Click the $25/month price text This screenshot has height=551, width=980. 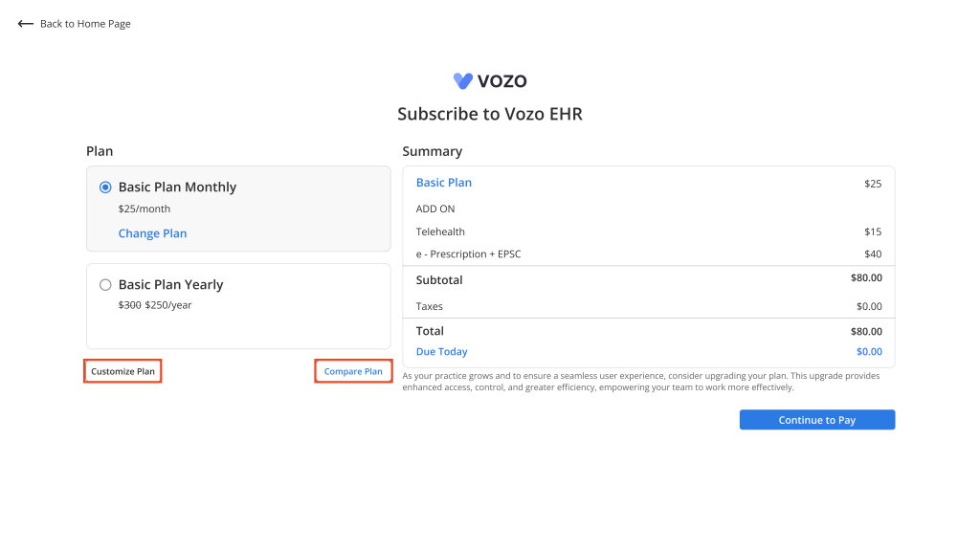point(145,209)
